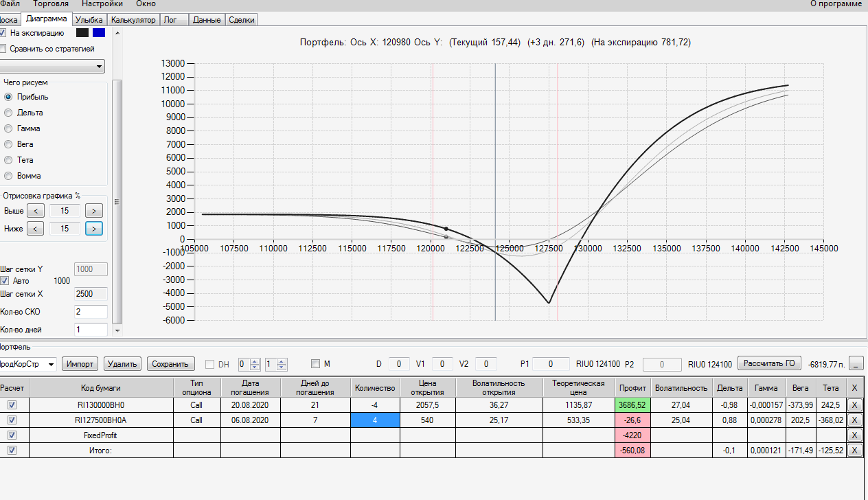Click the Удалить button
This screenshot has height=500, width=868.
coord(123,363)
